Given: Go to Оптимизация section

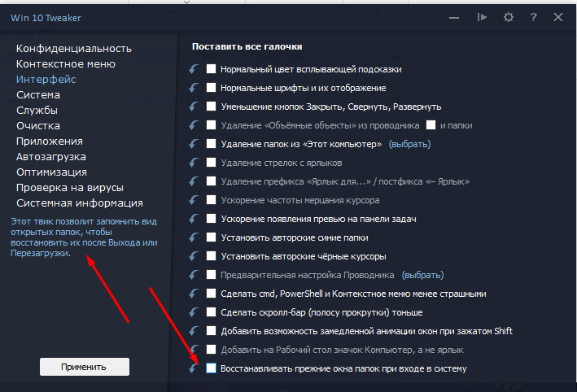Looking at the screenshot, I should click(51, 172).
